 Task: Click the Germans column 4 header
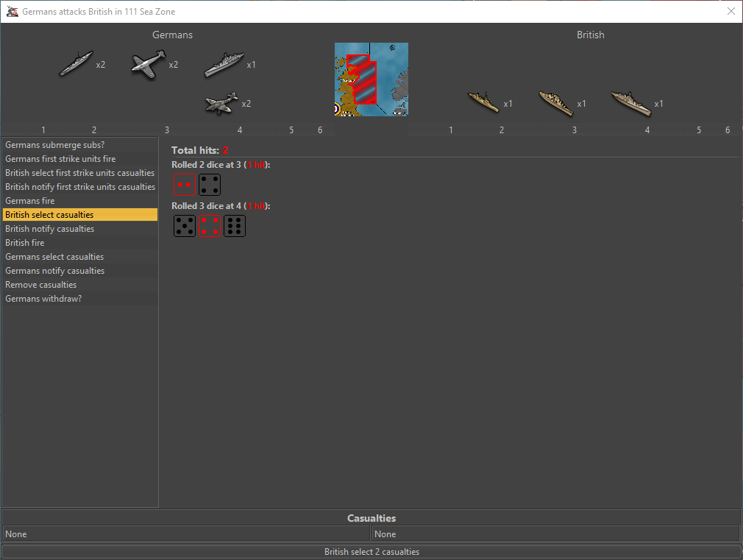point(240,130)
